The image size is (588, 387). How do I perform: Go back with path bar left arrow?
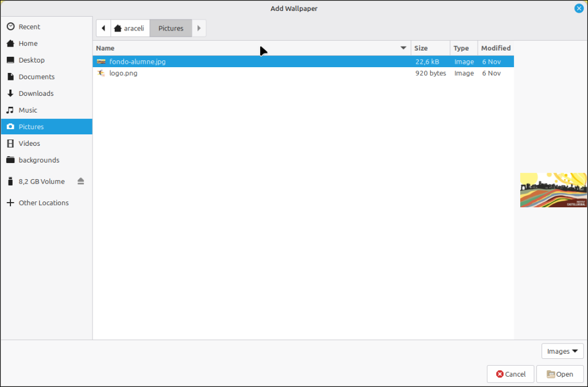click(103, 28)
